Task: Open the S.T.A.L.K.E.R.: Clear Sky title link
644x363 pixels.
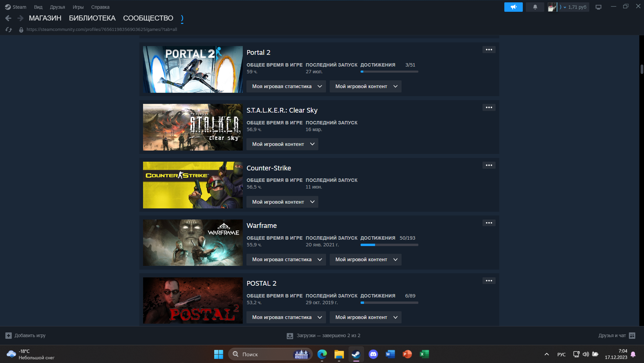Action: pos(282,110)
